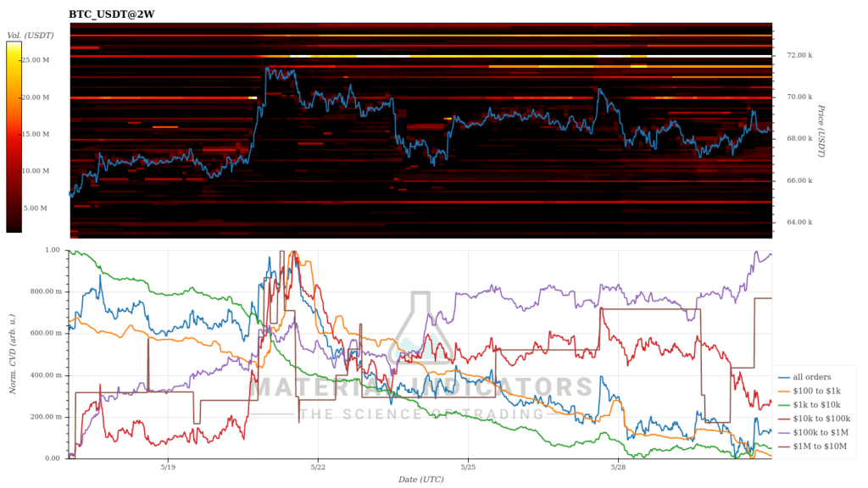Select the 'Date (UTC)' axis title
The width and height of the screenshot is (868, 488).
[x=420, y=480]
